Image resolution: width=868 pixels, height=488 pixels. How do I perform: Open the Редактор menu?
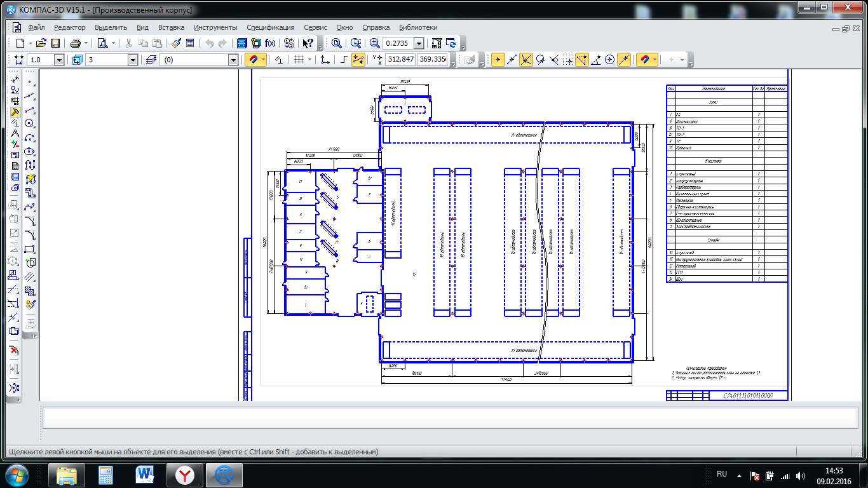coord(70,27)
